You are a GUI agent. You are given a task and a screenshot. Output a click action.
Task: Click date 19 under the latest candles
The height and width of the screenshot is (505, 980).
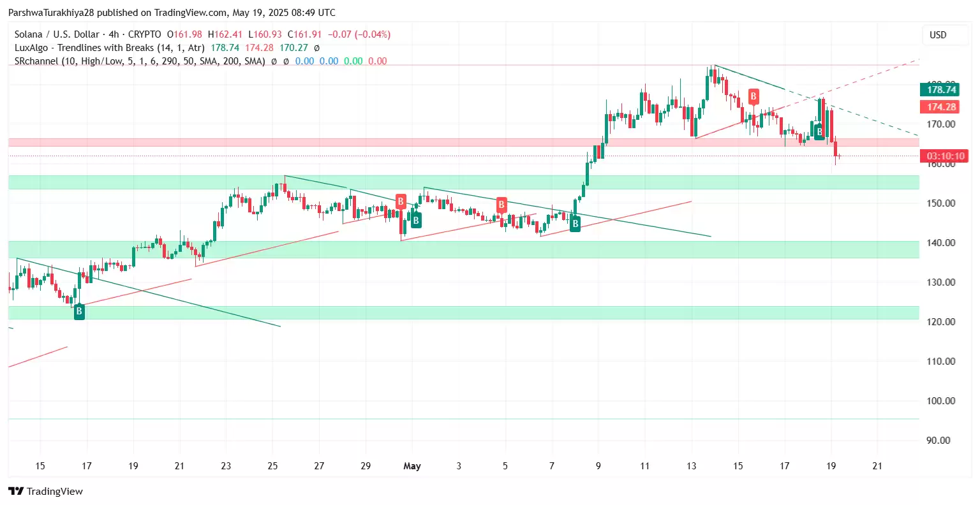(x=831, y=466)
